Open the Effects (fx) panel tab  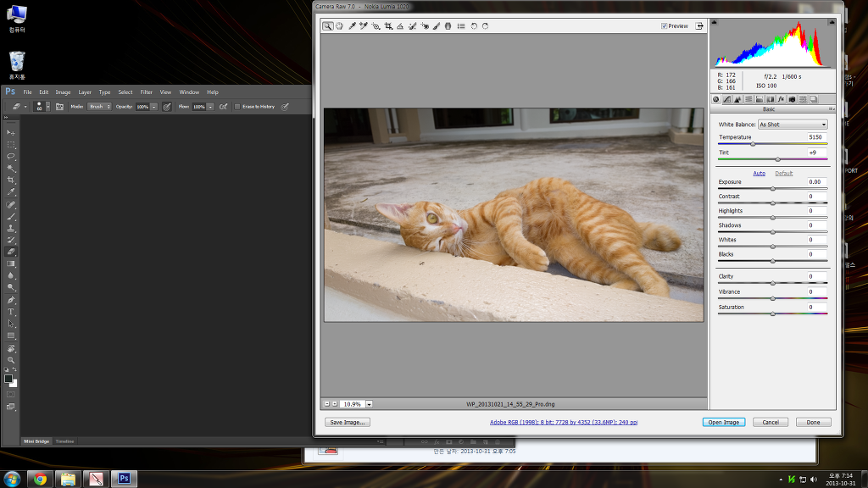pos(781,99)
